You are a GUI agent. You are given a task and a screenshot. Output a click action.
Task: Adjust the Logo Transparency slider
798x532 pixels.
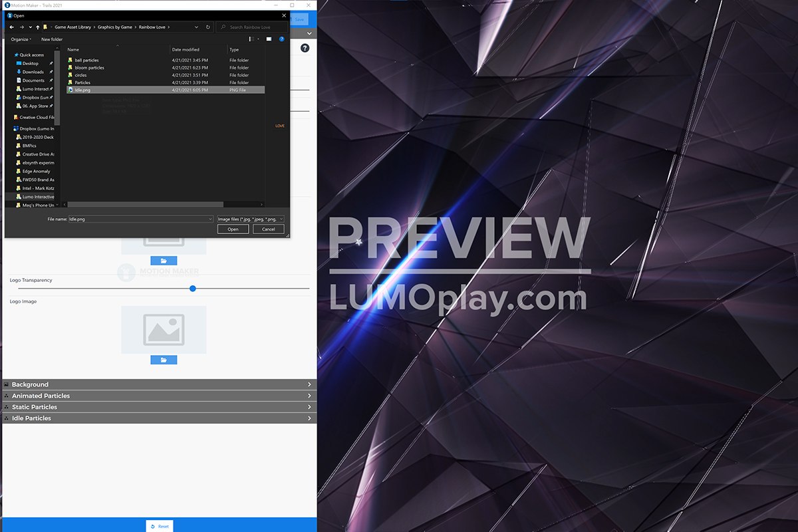pyautogui.click(x=193, y=289)
